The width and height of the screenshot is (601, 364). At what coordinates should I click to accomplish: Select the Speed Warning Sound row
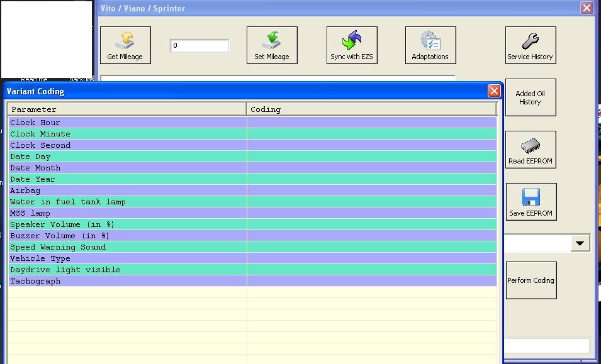[x=252, y=247]
